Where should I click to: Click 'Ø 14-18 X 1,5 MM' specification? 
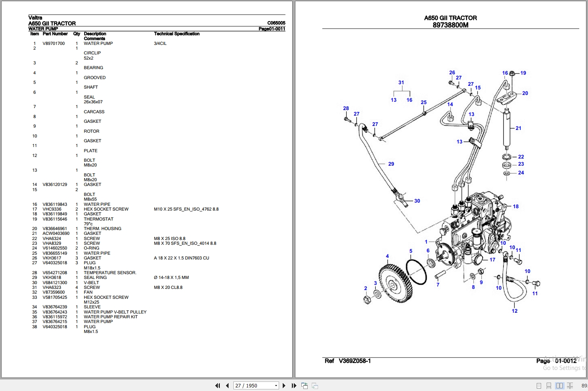pos(171,277)
